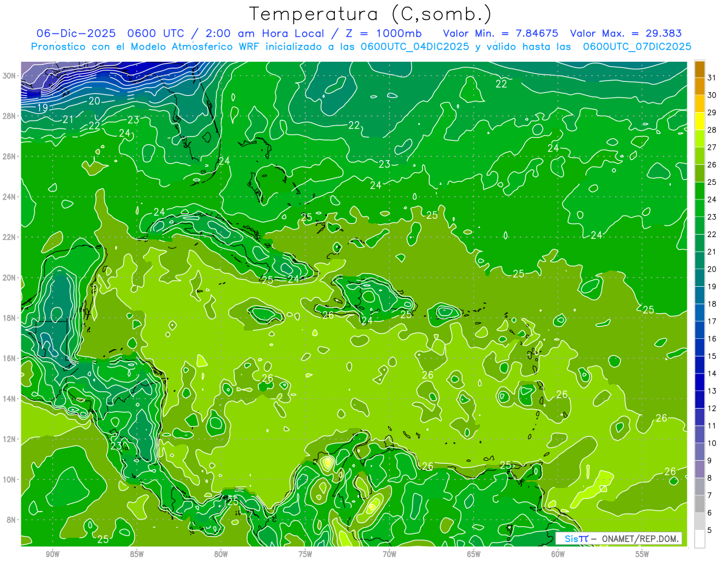This screenshot has width=728, height=562.
Task: Click the legend scale value 31
Action: pyautogui.click(x=712, y=77)
